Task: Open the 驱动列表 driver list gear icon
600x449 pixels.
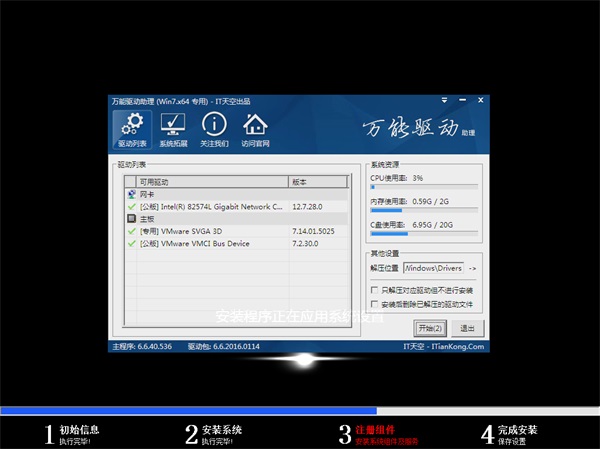Action: coord(128,125)
